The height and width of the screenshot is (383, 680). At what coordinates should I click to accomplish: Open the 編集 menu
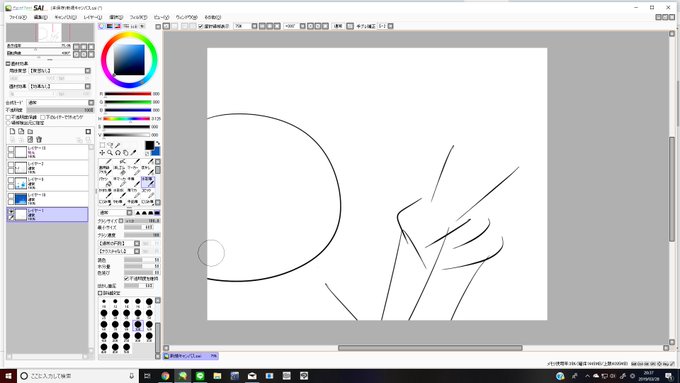[x=41, y=17]
